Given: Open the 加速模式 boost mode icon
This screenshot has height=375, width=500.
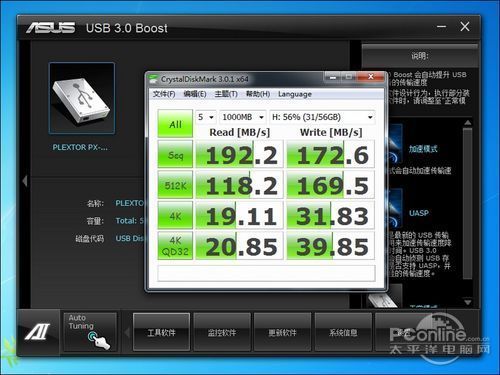Looking at the screenshot, I should click(395, 144).
